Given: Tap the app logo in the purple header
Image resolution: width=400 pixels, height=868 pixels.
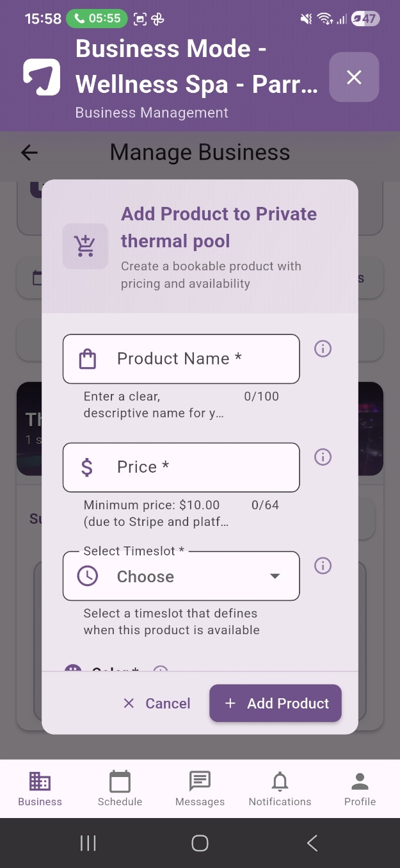Looking at the screenshot, I should pos(42,78).
